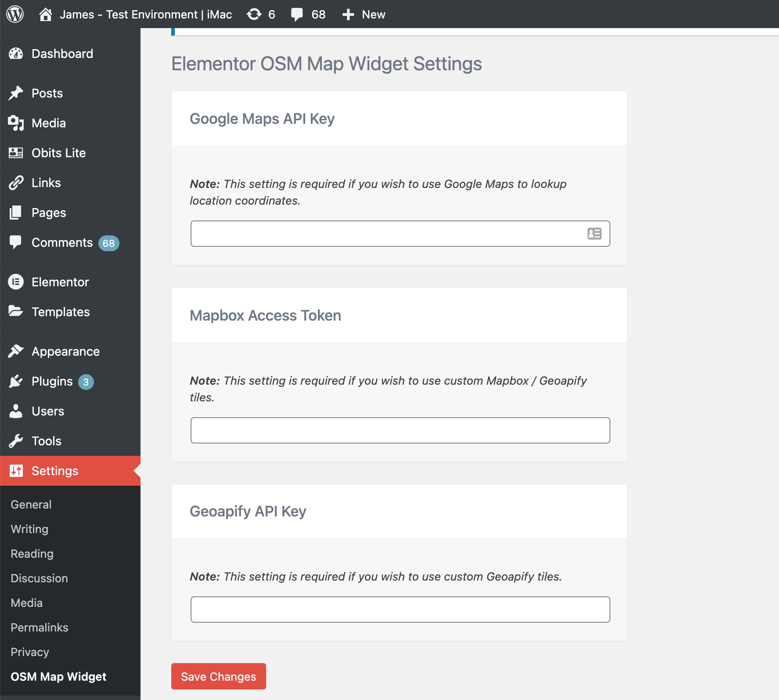Click the Plugins plug icon

coord(16,381)
